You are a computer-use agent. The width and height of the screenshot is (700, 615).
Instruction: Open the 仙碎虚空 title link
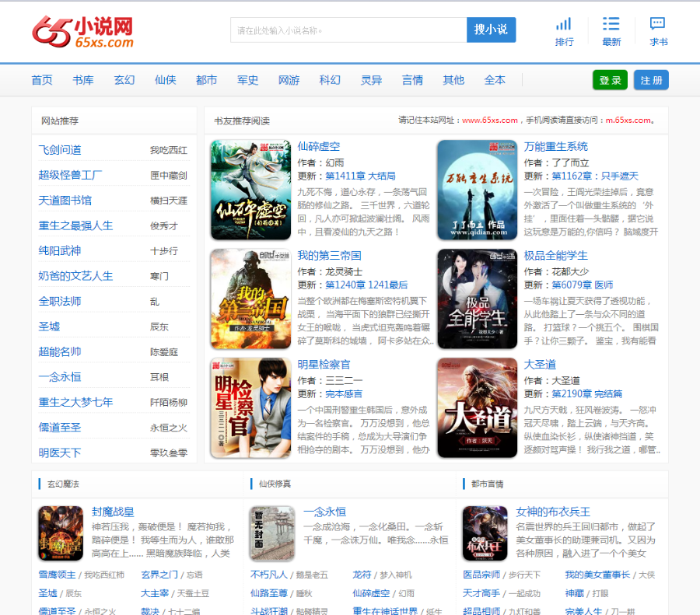coord(319,146)
